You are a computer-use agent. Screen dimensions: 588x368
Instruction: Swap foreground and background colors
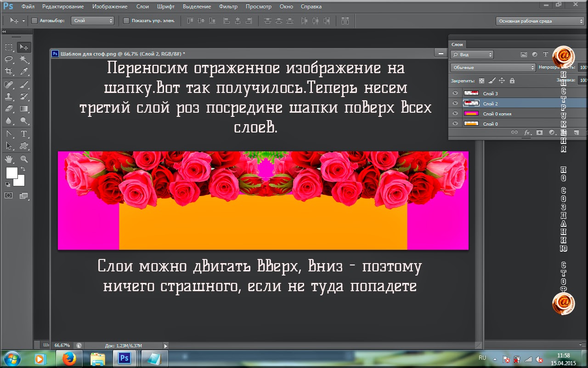point(23,169)
